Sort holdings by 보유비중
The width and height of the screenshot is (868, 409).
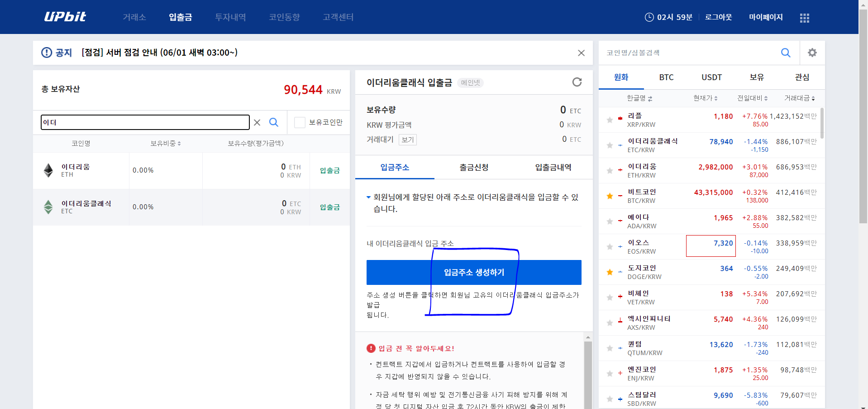pos(166,143)
